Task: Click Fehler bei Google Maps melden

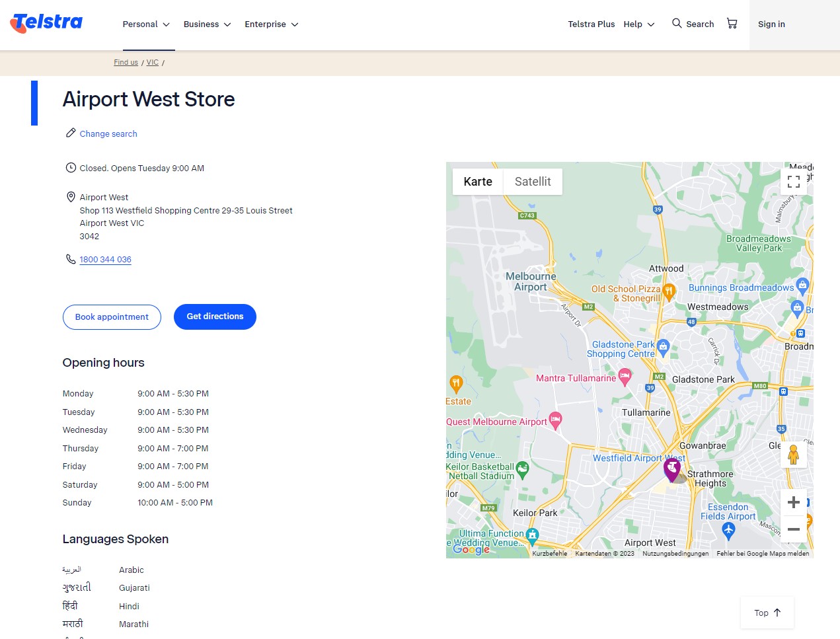Action: click(763, 554)
